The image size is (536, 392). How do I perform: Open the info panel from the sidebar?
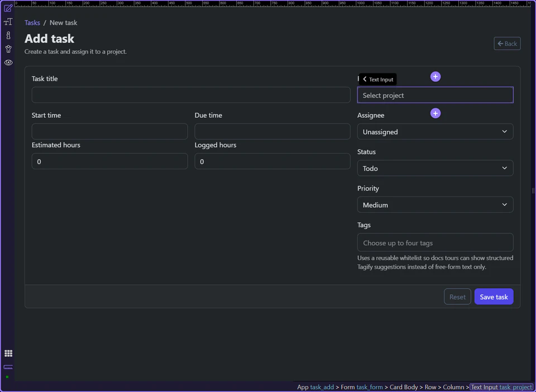[x=8, y=35]
